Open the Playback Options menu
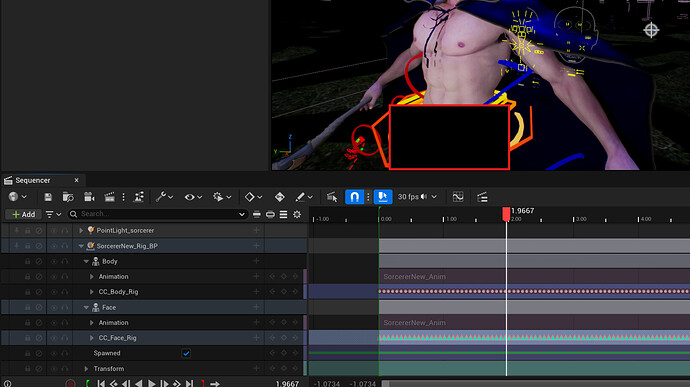This screenshot has width=690, height=387. 222,197
